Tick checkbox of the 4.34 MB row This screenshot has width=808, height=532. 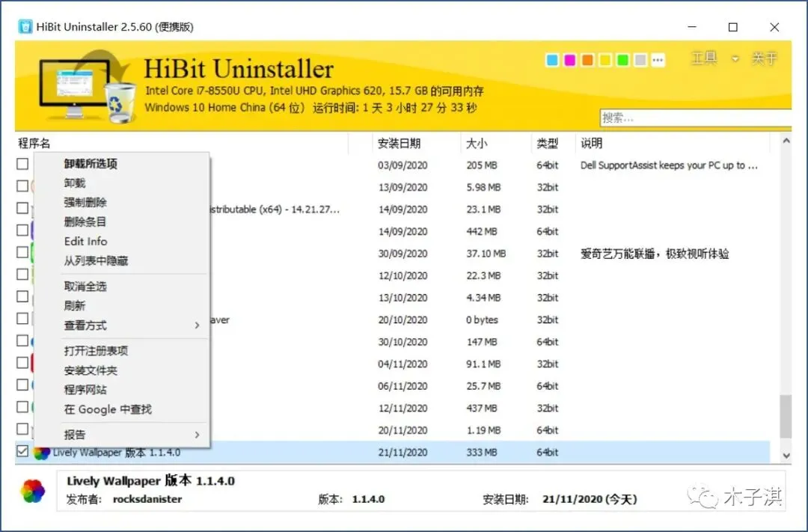[22, 296]
